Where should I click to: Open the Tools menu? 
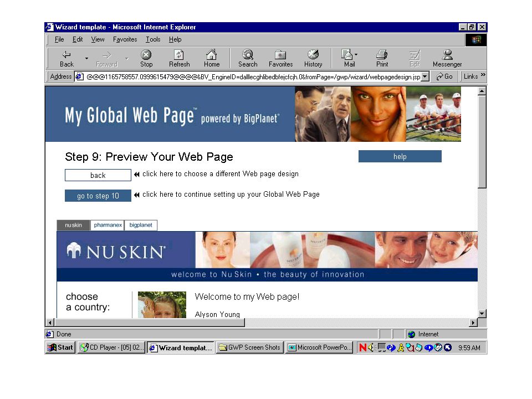153,39
